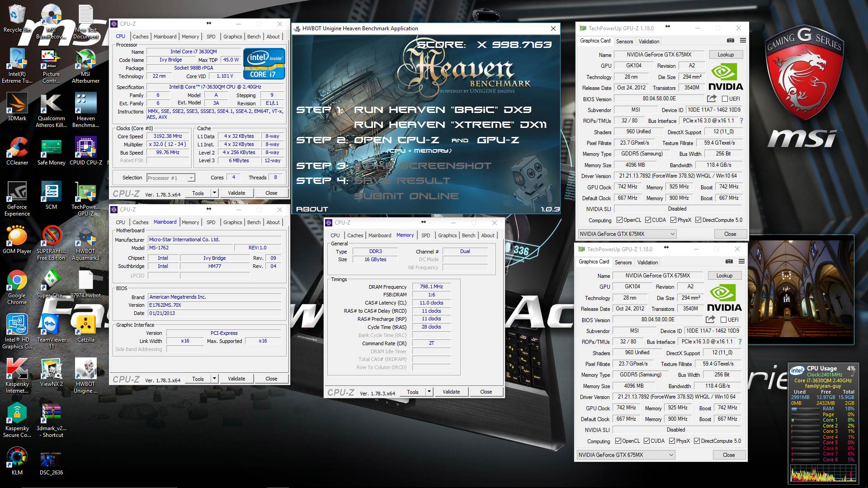The height and width of the screenshot is (488, 868).
Task: Open SUPERAntiSpyware Free Edition icon
Action: (x=51, y=243)
